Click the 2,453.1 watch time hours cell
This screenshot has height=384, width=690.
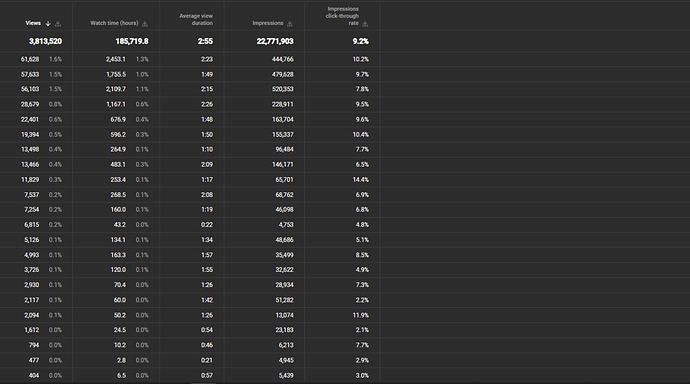(x=116, y=59)
